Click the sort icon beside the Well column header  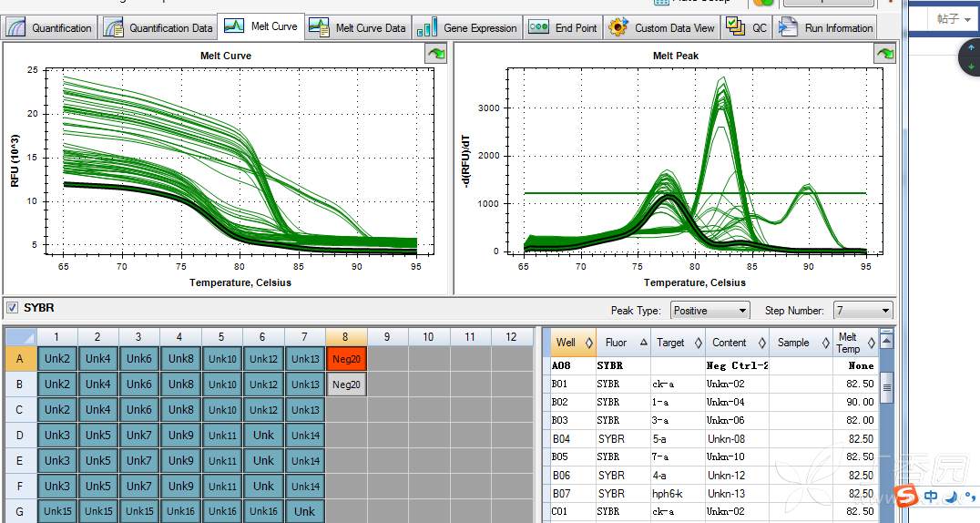pyautogui.click(x=588, y=344)
